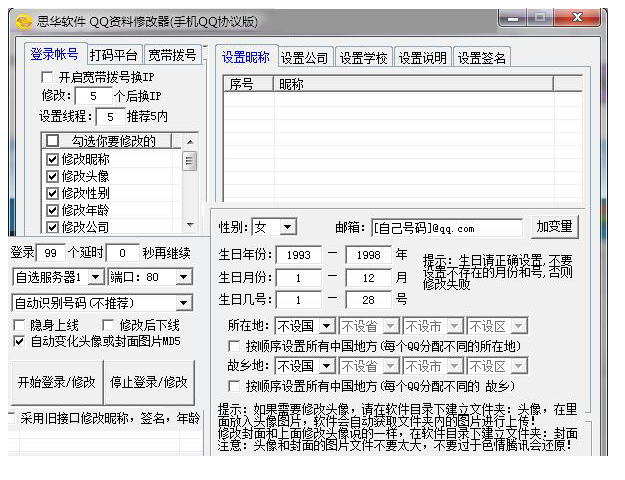
Task: Expand the 端口: 80 dropdown
Action: click(183, 276)
